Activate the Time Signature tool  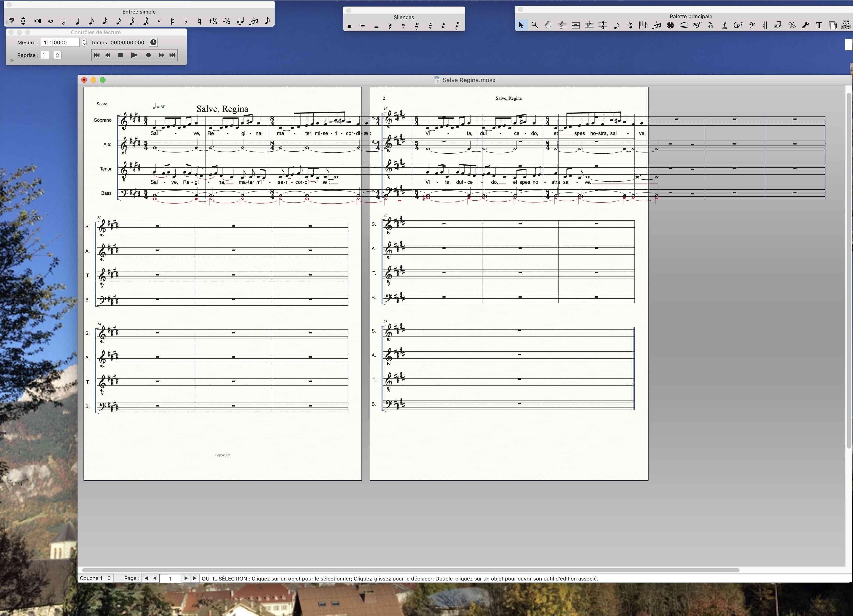pyautogui.click(x=602, y=25)
